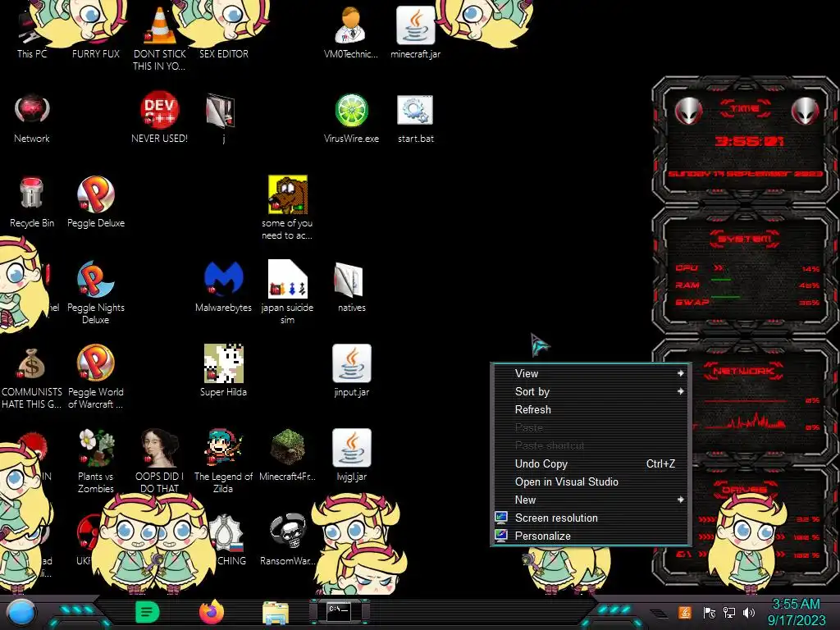The height and width of the screenshot is (630, 840).
Task: Click the left Alienware head on TIME gadget
Action: tap(688, 111)
